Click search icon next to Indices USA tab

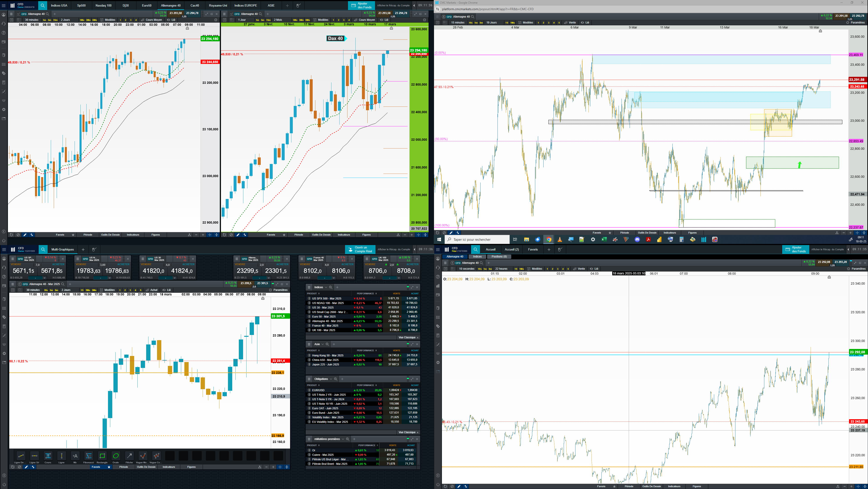(x=42, y=5)
